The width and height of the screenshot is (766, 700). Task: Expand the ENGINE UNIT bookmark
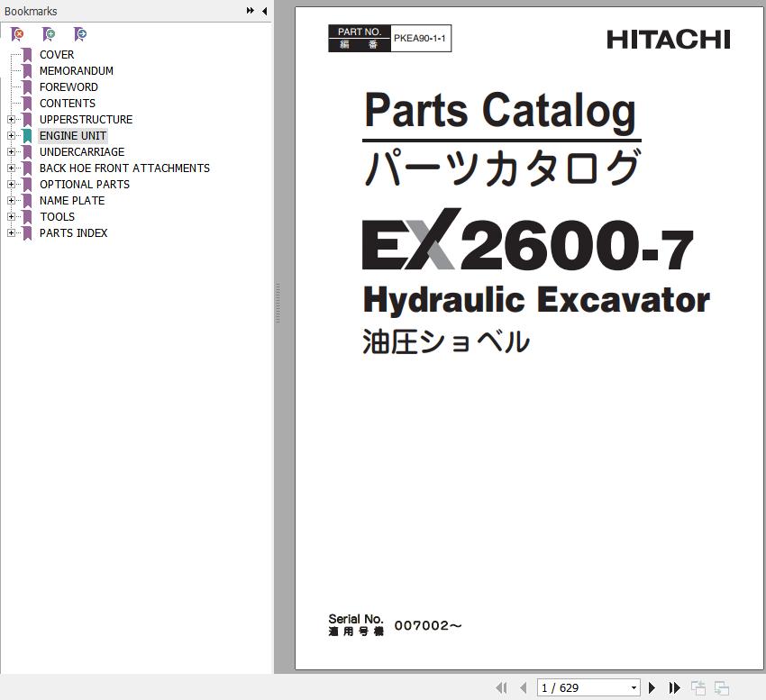[x=11, y=136]
